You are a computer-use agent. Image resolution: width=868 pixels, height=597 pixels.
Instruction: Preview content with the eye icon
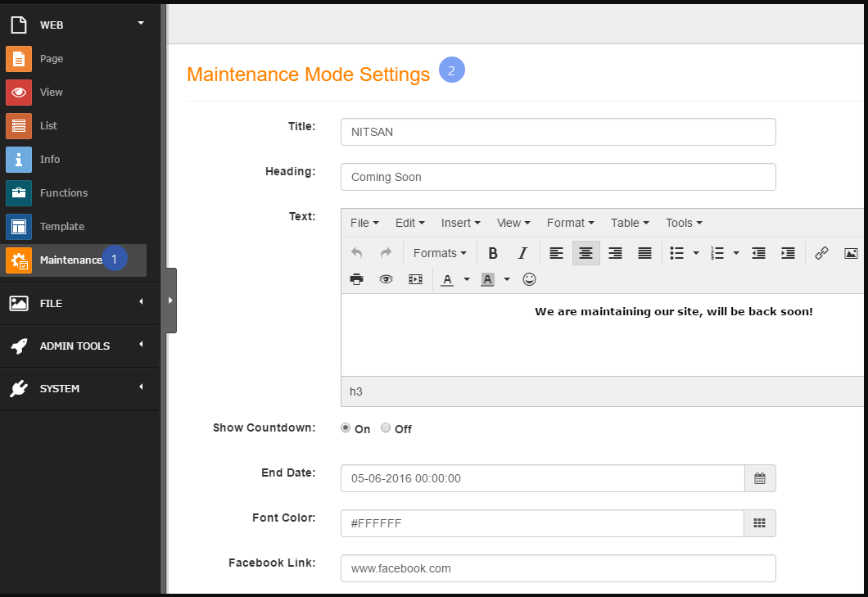coord(386,279)
